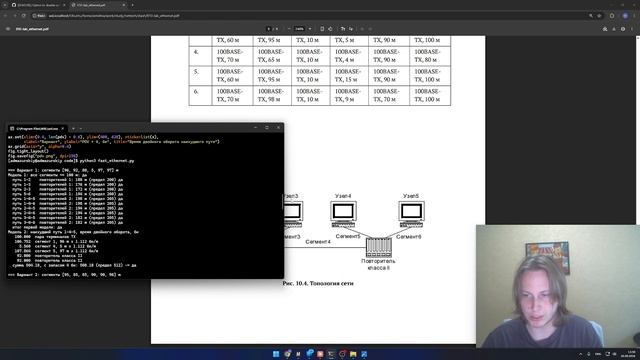Viewport: 640px width, 360px height.
Task: Expand the terminal profile dropdown arrow
Action: tap(81, 128)
